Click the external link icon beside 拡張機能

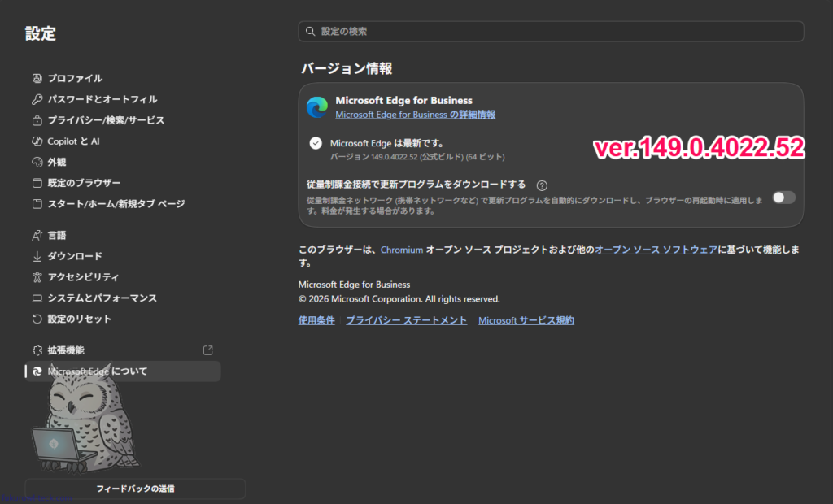207,350
